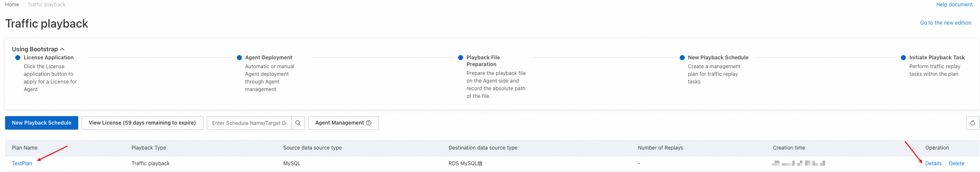Click the New Playback Schedule button

[41, 123]
